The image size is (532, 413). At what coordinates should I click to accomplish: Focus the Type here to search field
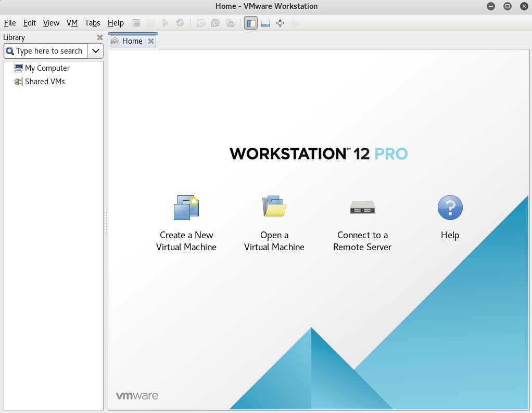coord(46,51)
